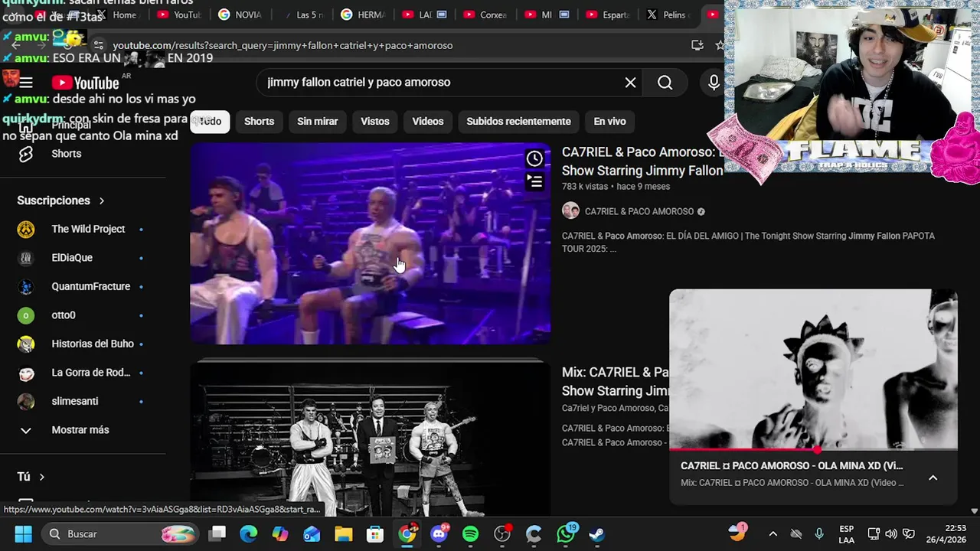Viewport: 980px width, 551px height.
Task: Expand the miniplayer queue chevron
Action: [933, 478]
